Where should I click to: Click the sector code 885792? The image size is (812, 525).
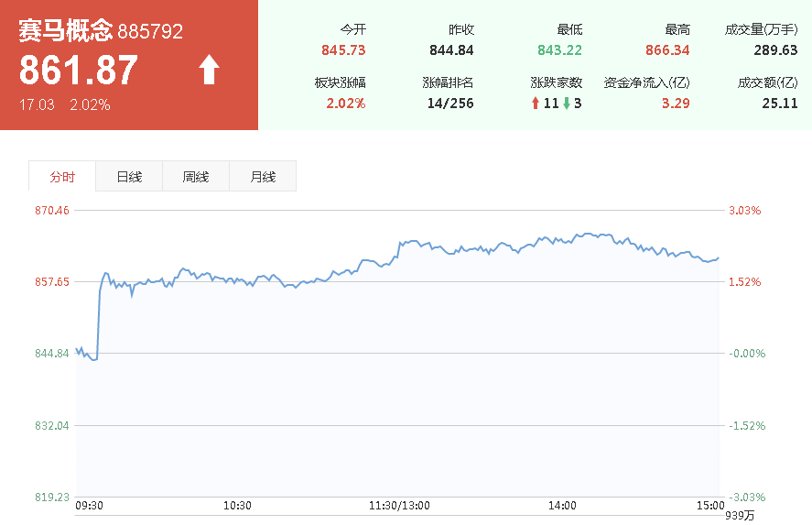click(151, 32)
